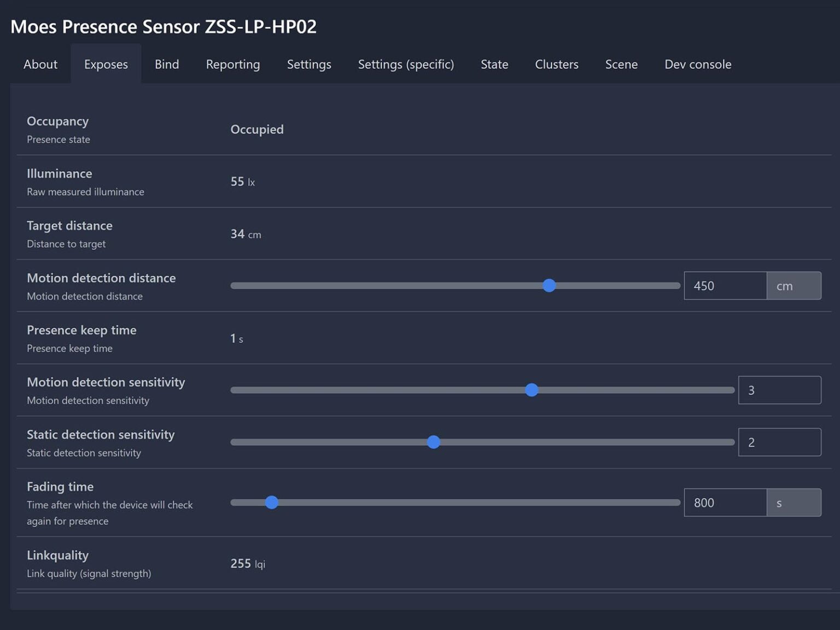This screenshot has width=840, height=630.
Task: Click the cm unit label beside 450
Action: coord(794,285)
